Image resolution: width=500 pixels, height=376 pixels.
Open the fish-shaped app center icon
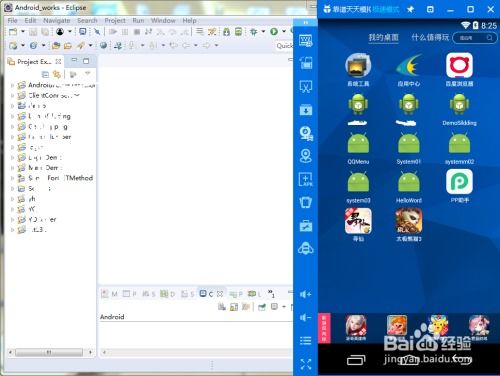coord(409,65)
